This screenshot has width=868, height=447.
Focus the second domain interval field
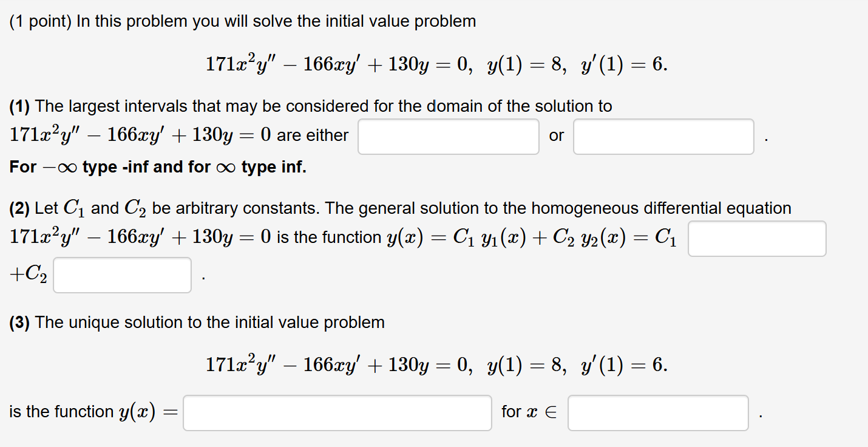click(x=663, y=137)
